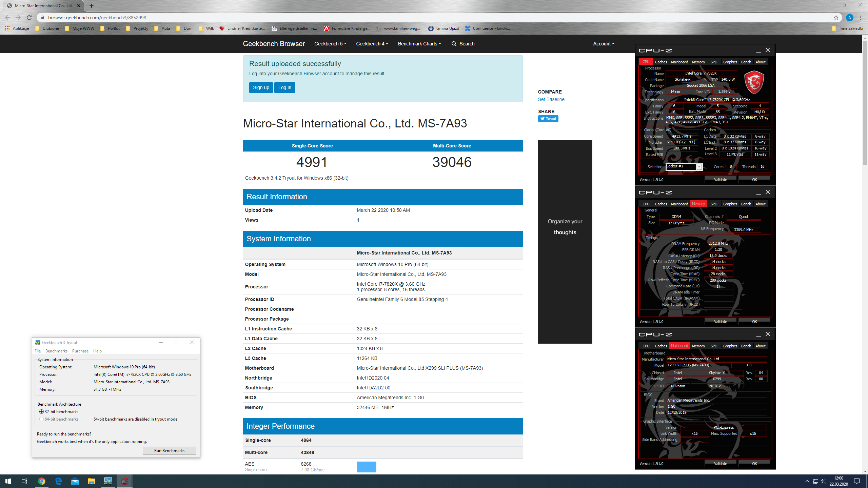Switch to SPD tab in top CPU-Z
Screen dimensions: 868x488
point(714,62)
